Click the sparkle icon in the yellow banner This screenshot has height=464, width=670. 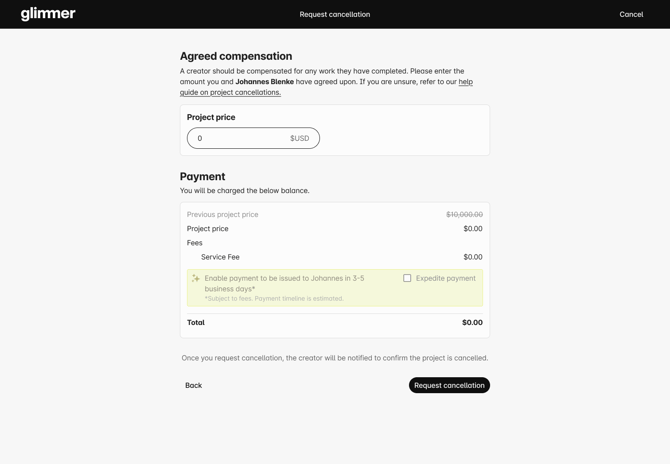click(x=196, y=279)
